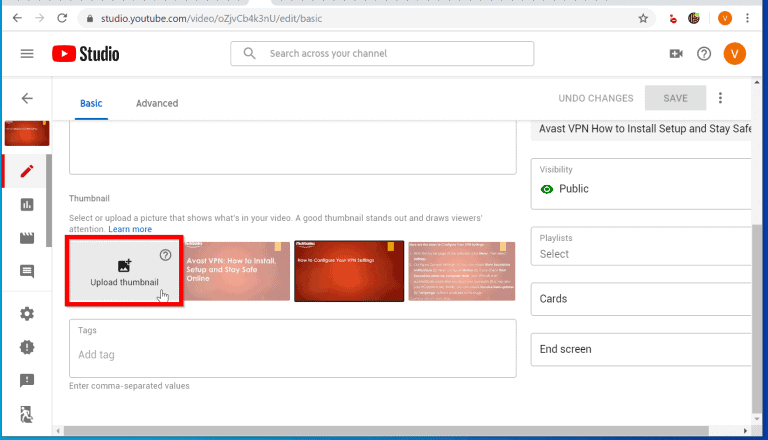
Task: Open the Analytics bar chart icon
Action: point(27,204)
